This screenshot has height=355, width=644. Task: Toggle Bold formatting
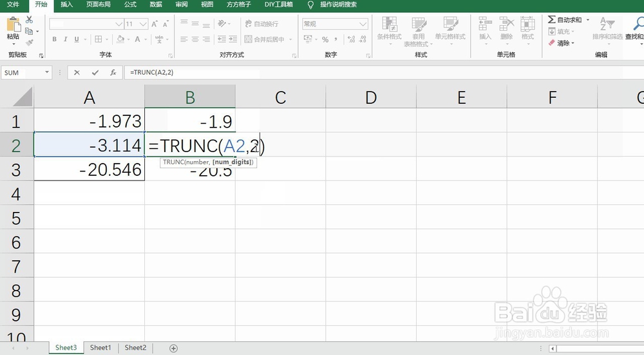(54, 39)
